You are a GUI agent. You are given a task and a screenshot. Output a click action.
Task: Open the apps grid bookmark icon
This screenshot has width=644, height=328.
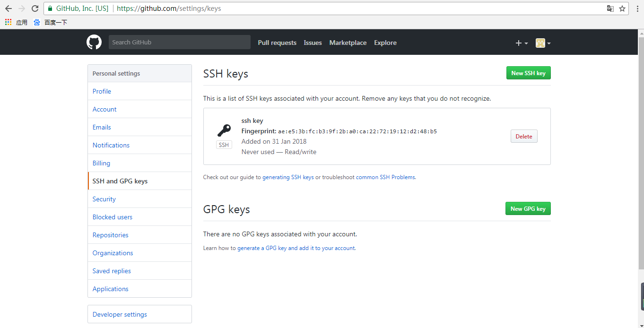(x=8, y=22)
